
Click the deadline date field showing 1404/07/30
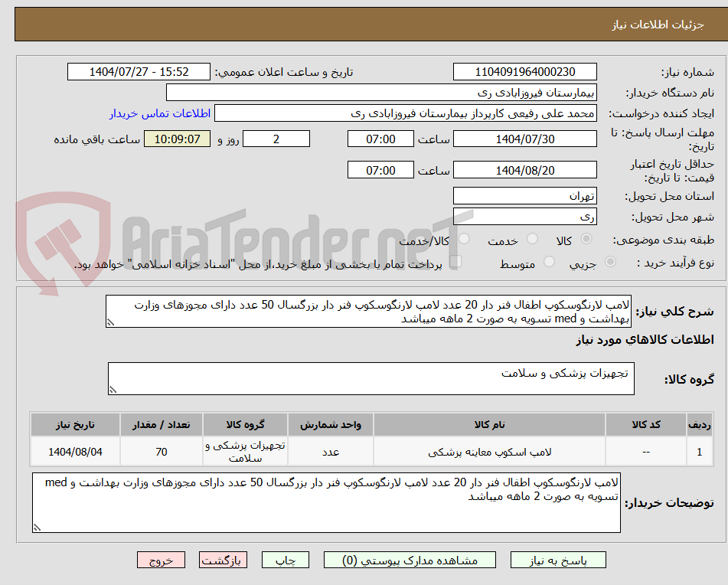(525, 139)
